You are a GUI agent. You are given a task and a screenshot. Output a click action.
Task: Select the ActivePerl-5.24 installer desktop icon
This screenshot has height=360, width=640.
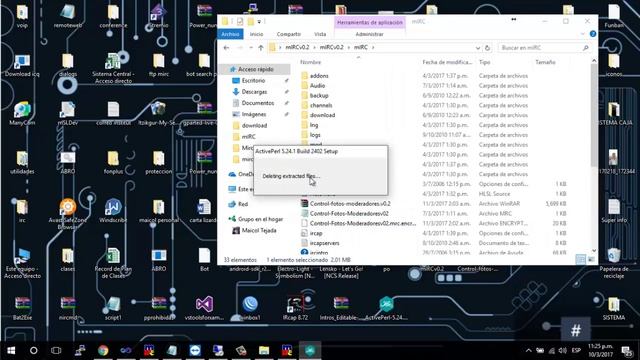(386, 308)
